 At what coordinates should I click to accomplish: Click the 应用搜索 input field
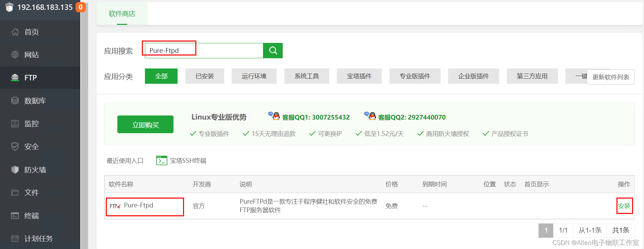coord(204,50)
